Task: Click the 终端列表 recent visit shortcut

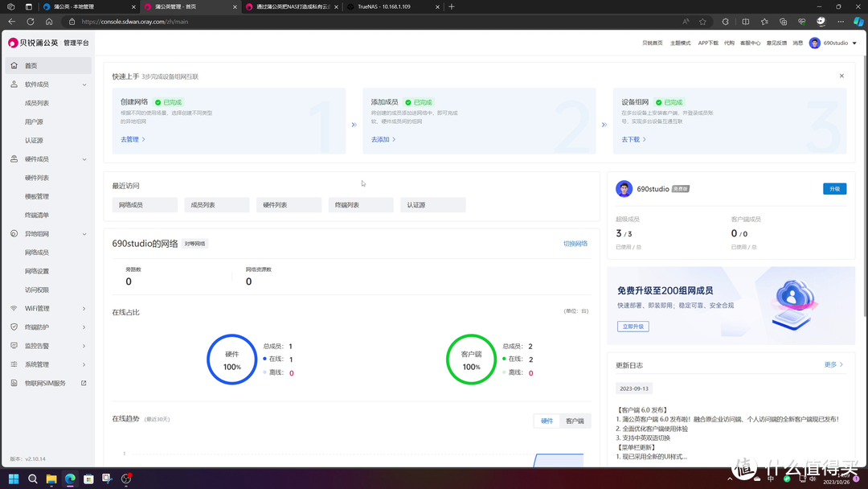Action: 361,205
